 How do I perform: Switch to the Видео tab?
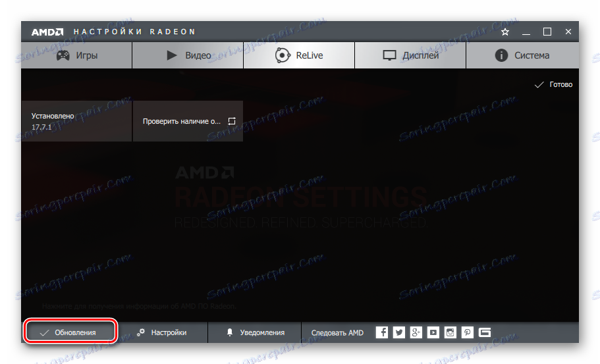tap(188, 55)
